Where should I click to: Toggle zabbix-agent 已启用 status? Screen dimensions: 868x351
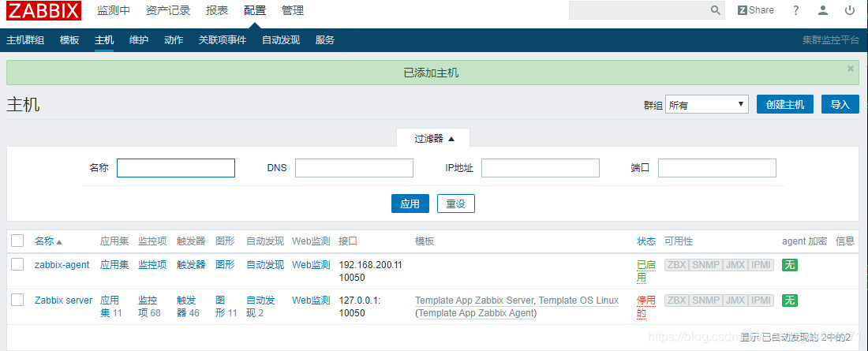(646, 271)
